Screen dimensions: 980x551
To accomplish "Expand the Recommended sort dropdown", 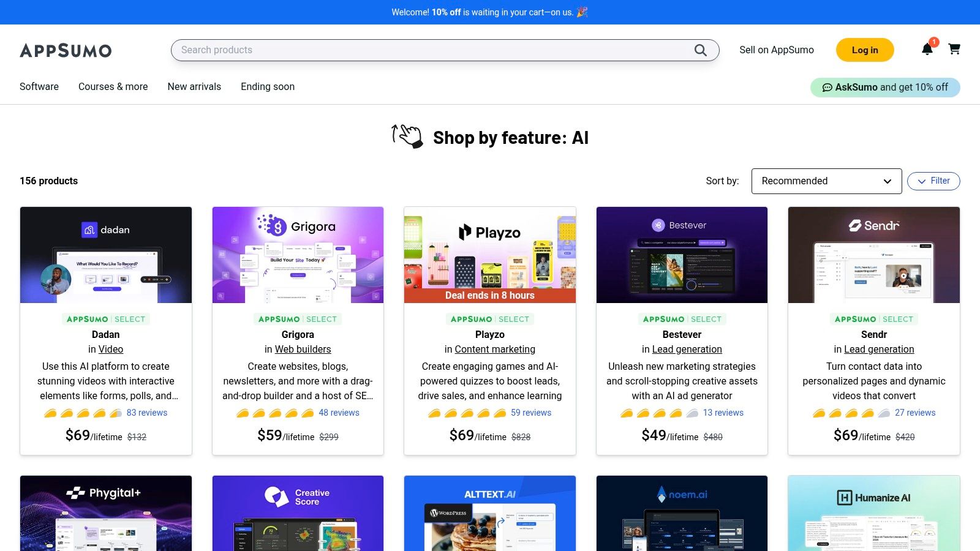I will click(x=826, y=181).
